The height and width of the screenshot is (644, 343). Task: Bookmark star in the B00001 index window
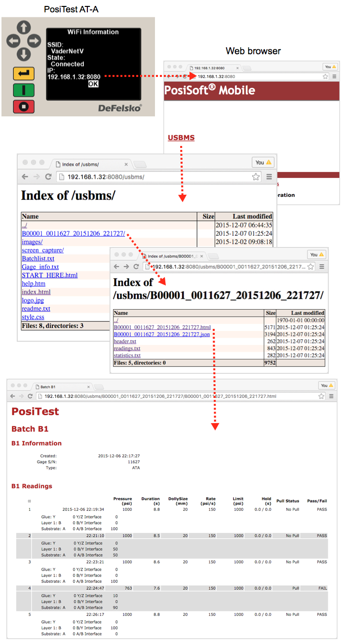click(x=310, y=266)
